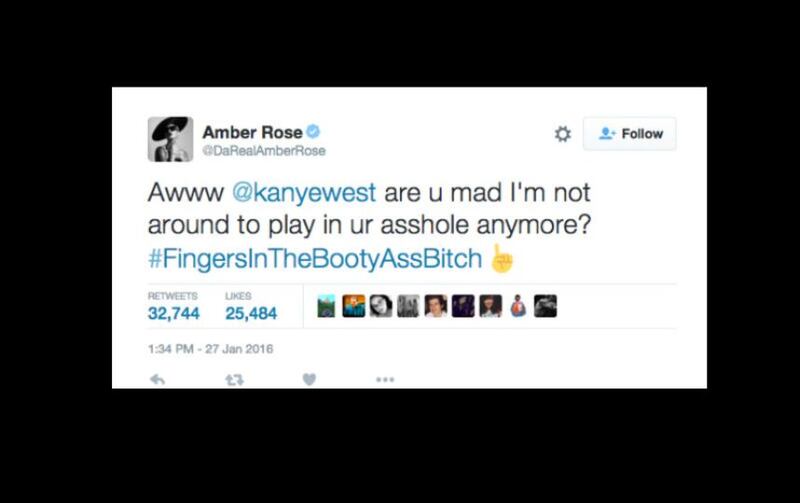Click the last dark liker avatar

tap(545, 306)
